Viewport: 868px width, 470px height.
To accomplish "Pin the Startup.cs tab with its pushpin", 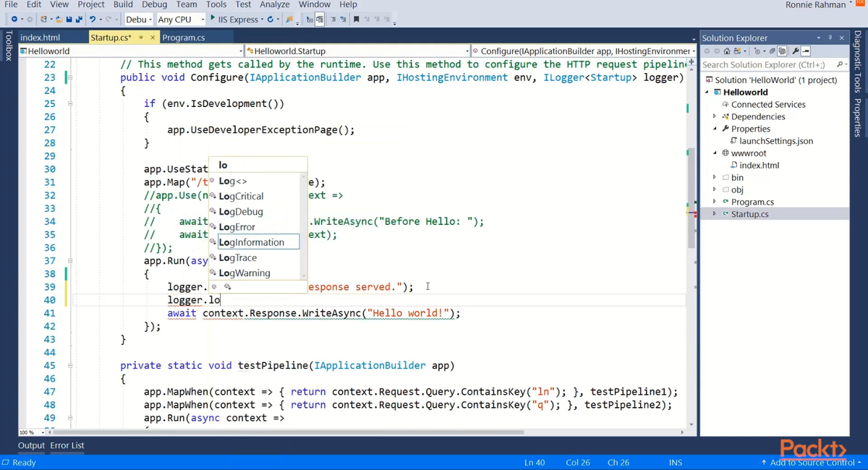I will [141, 38].
